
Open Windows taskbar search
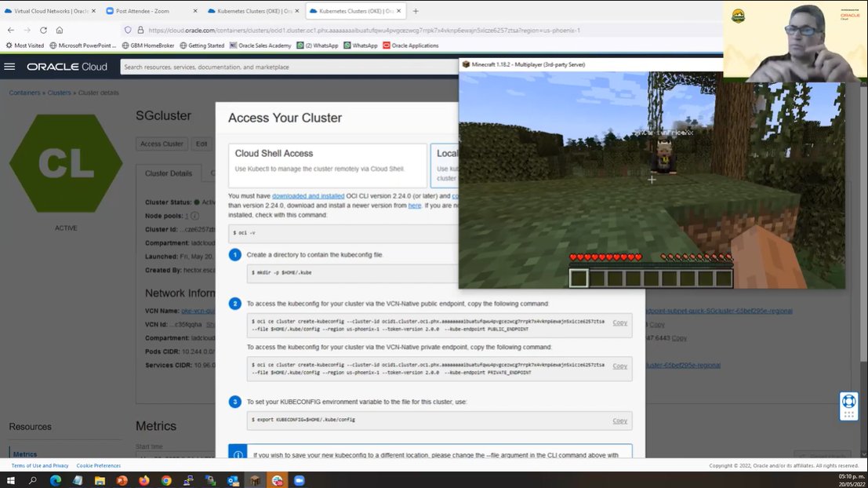(33, 480)
